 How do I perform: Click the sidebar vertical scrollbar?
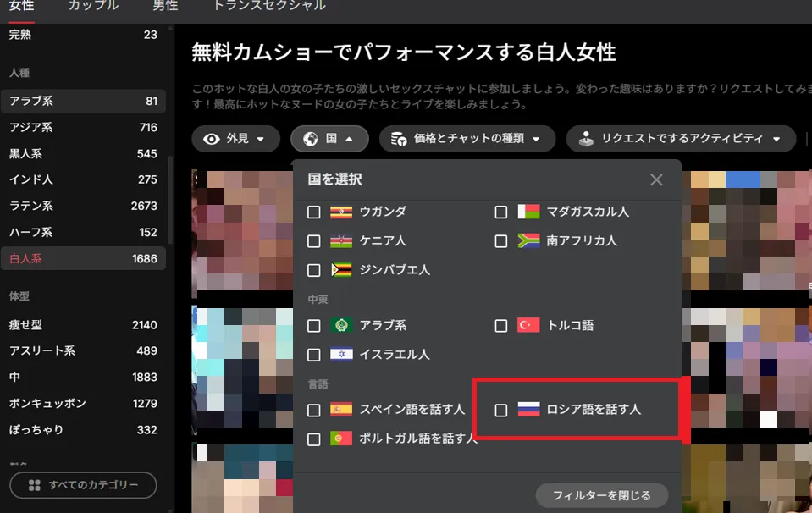point(170,199)
